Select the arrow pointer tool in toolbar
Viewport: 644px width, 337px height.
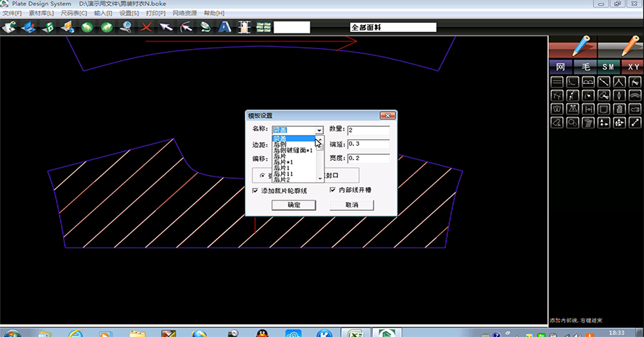(x=166, y=28)
